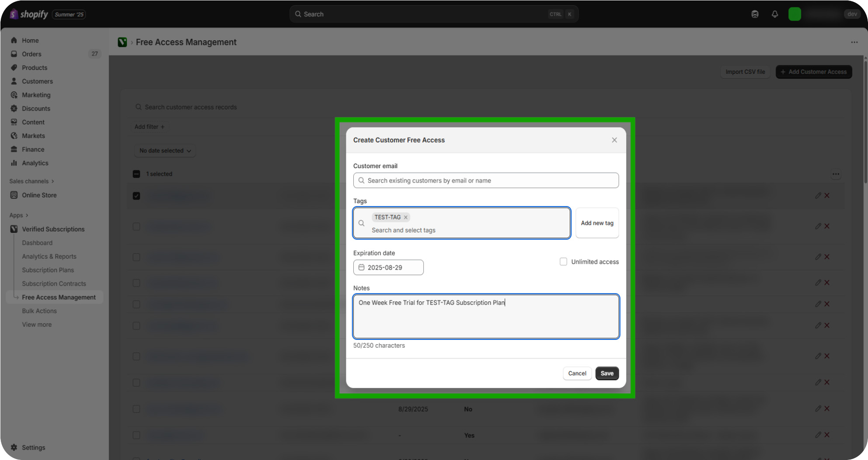
Task: Expand the Sales channels section
Action: pyautogui.click(x=31, y=181)
